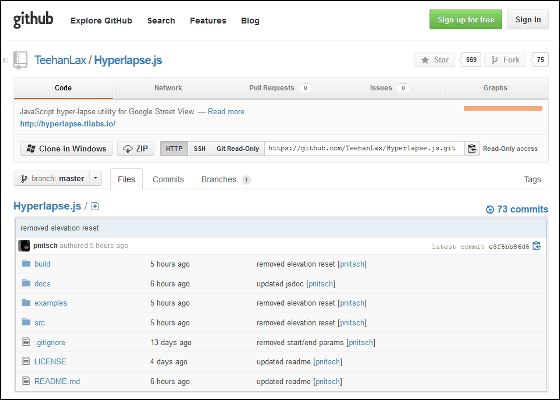560x400 pixels.
Task: Click the new file icon next to Hyperlapse.js path
Action: point(95,206)
